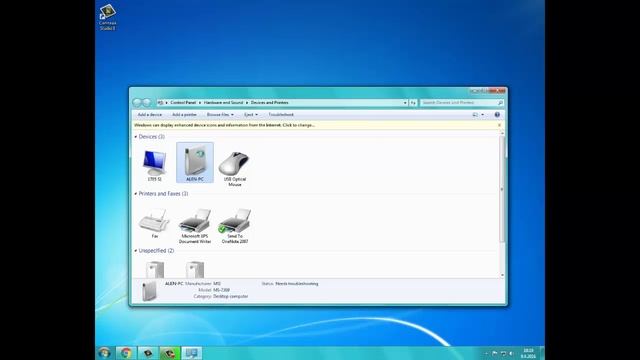Open the view options dropdown arrow

click(482, 115)
